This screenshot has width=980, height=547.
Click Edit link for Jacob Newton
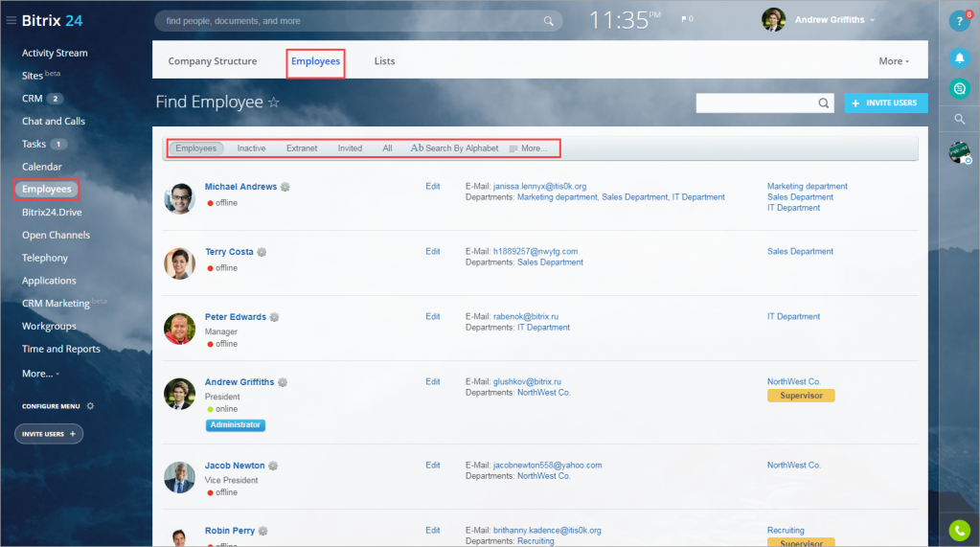coord(432,466)
